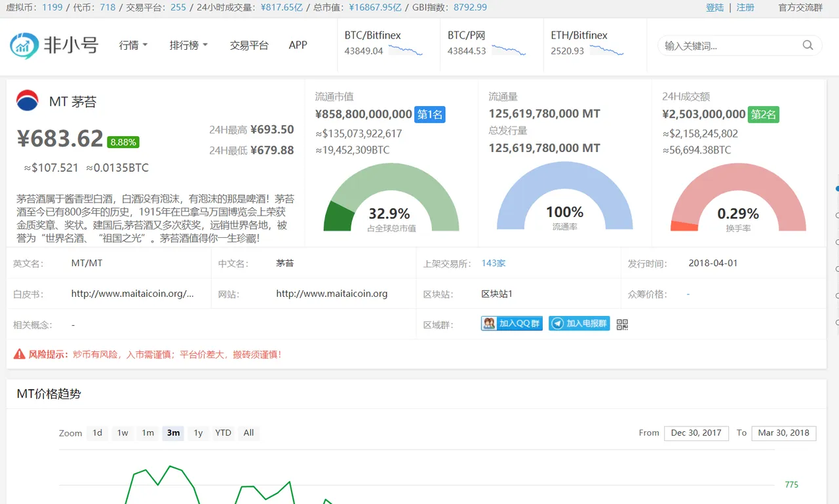This screenshot has height=504, width=839.
Task: Click the 24H最低 ¥679.88 value
Action: point(272,150)
